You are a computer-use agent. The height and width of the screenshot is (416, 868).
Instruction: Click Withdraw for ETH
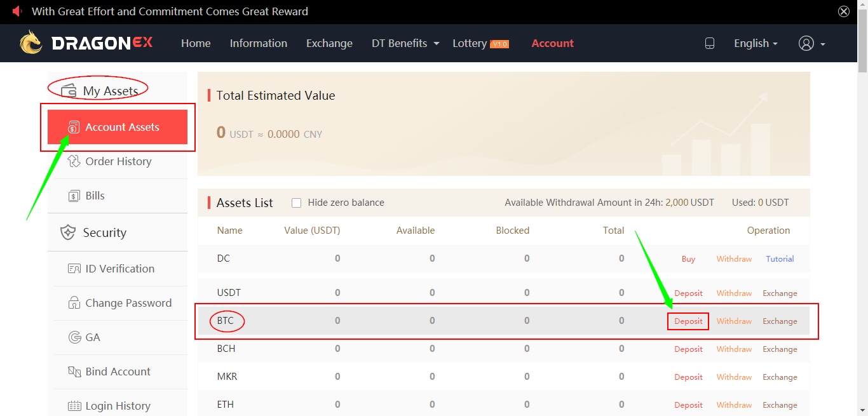734,405
